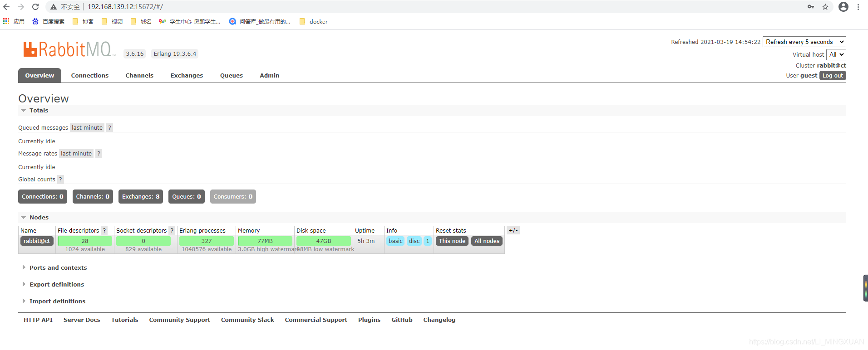Image resolution: width=868 pixels, height=350 pixels.
Task: Show help for Queued messages
Action: pyautogui.click(x=109, y=127)
